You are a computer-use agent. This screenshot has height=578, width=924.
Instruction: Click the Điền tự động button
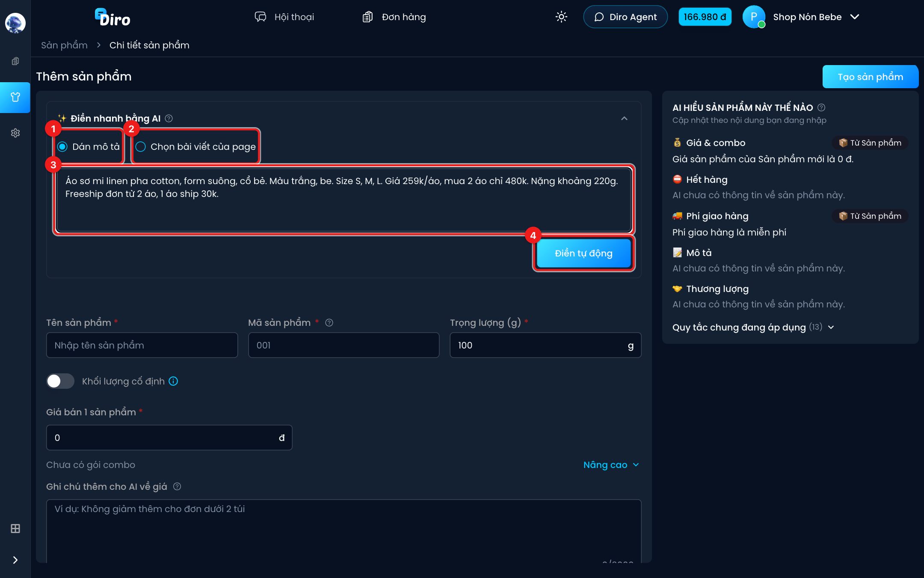point(583,253)
